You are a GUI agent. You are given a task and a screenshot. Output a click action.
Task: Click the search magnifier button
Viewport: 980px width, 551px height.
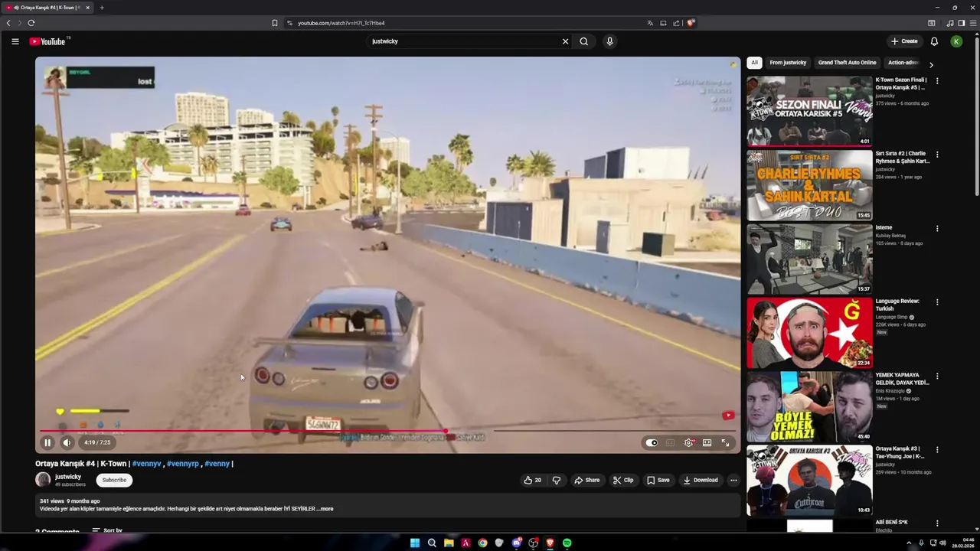(584, 41)
